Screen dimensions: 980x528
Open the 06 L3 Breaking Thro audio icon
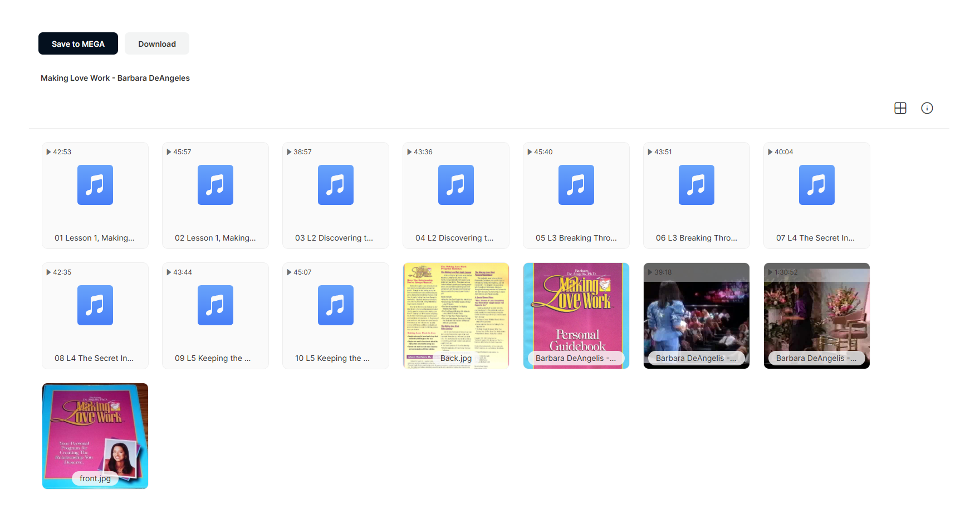click(697, 185)
